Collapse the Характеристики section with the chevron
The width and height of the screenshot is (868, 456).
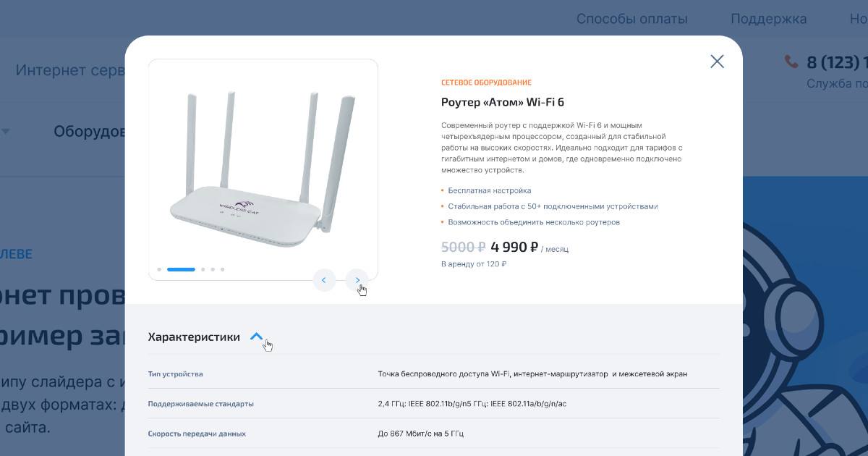pyautogui.click(x=256, y=337)
